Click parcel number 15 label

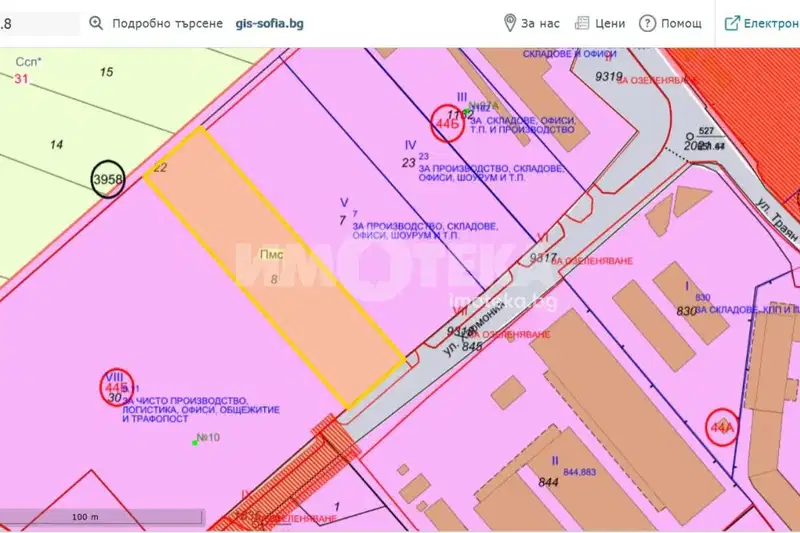point(106,72)
